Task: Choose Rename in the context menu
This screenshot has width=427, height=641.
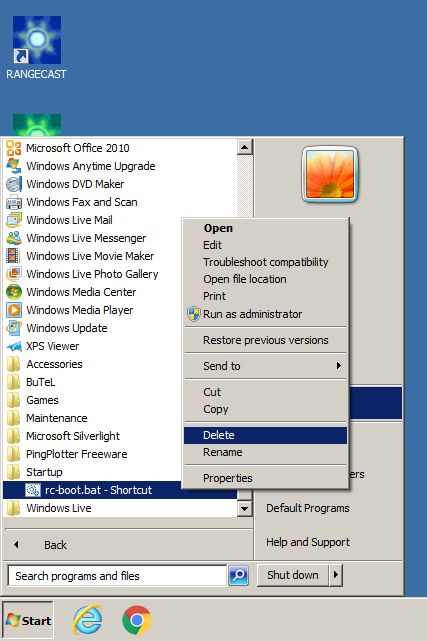Action: tap(265, 453)
